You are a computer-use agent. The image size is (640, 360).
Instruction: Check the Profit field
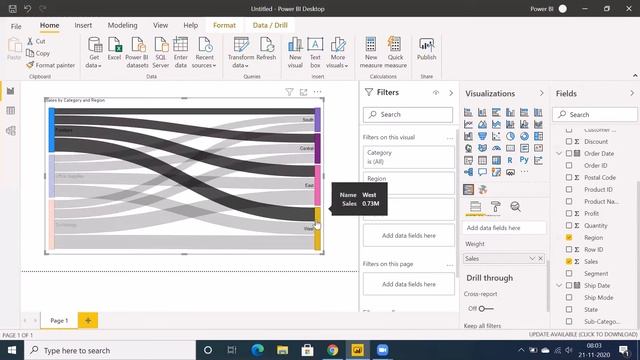(x=569, y=213)
